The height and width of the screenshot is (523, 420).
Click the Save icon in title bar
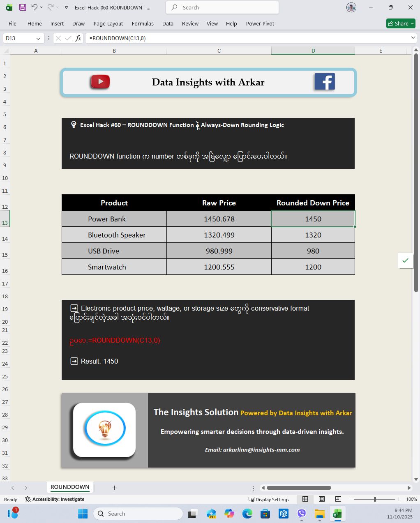point(23,7)
